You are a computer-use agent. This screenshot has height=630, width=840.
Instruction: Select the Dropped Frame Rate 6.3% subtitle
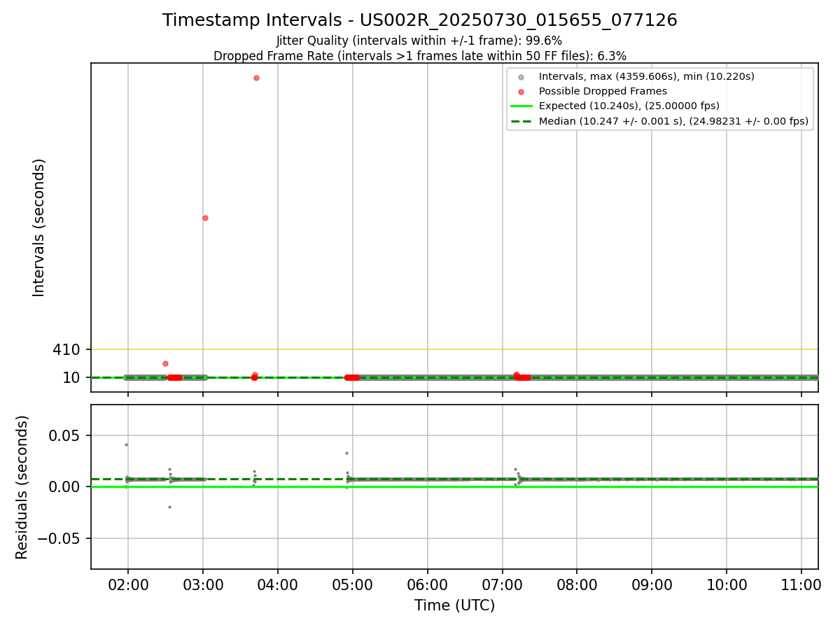tap(420, 56)
